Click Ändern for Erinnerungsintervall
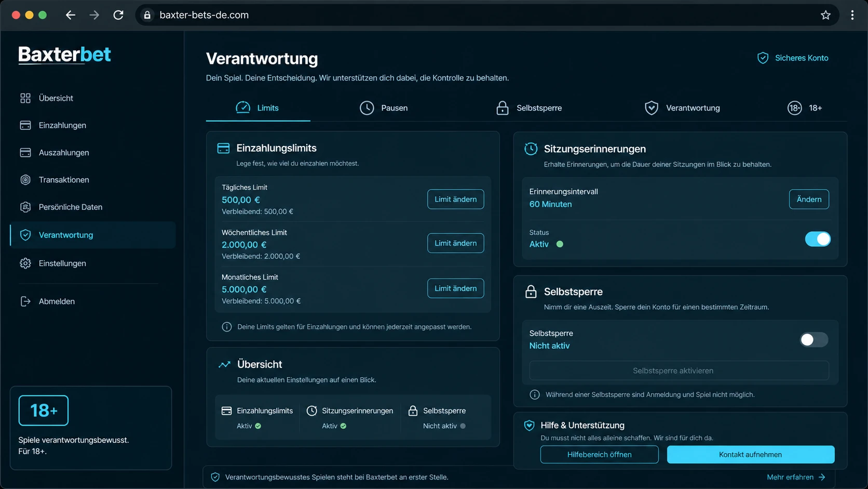 (x=809, y=199)
